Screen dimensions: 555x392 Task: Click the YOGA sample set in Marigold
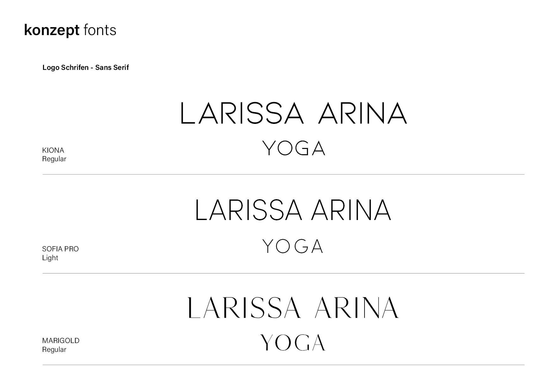click(x=293, y=343)
